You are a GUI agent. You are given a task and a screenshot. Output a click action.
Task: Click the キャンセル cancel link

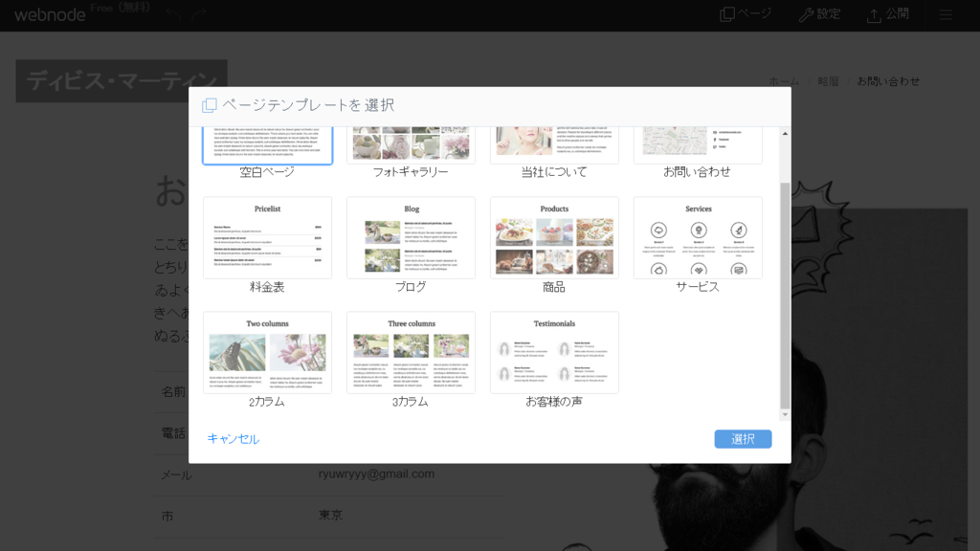[234, 438]
